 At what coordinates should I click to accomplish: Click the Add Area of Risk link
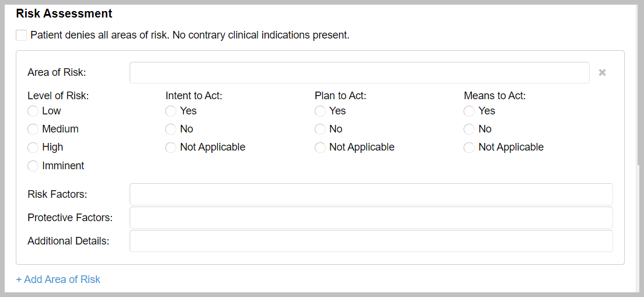pyautogui.click(x=58, y=279)
